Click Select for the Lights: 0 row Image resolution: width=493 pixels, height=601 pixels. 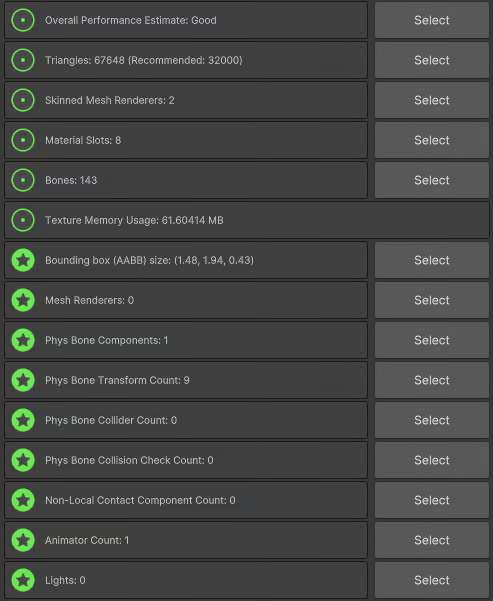pyautogui.click(x=432, y=580)
